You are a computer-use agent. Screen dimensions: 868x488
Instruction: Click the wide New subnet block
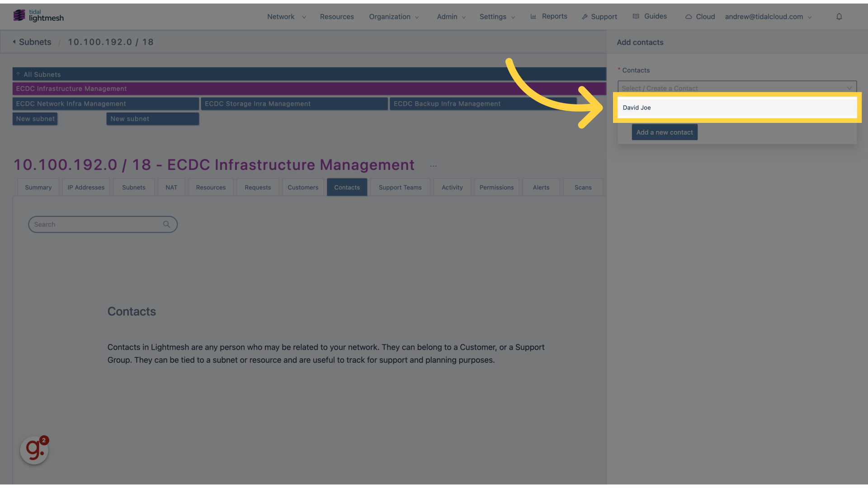153,119
